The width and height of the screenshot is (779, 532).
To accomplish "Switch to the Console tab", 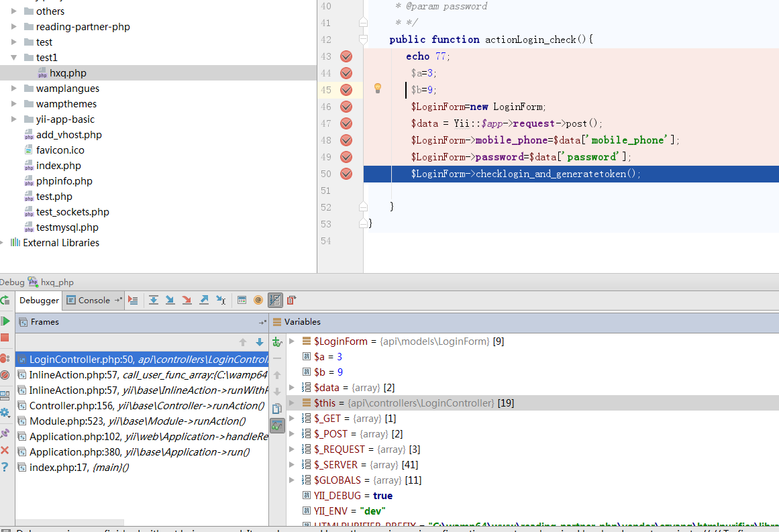I will tap(93, 301).
